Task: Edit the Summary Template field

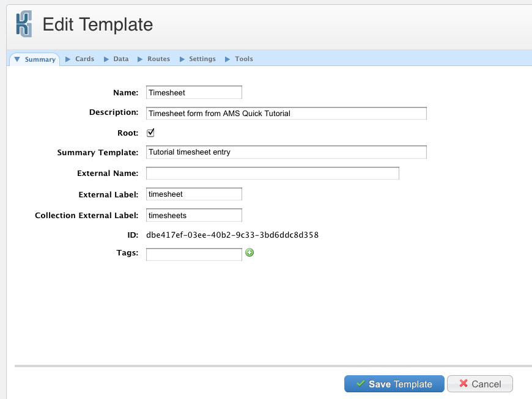Action: click(x=286, y=152)
